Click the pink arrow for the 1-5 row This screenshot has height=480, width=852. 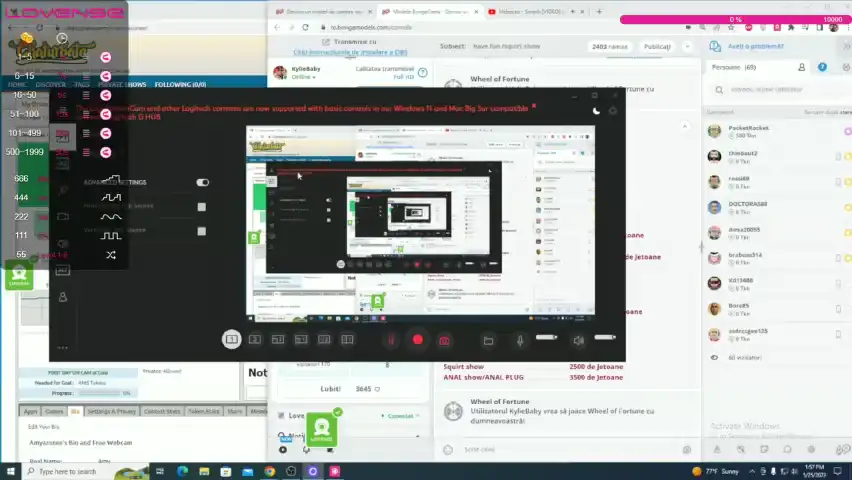coord(106,57)
